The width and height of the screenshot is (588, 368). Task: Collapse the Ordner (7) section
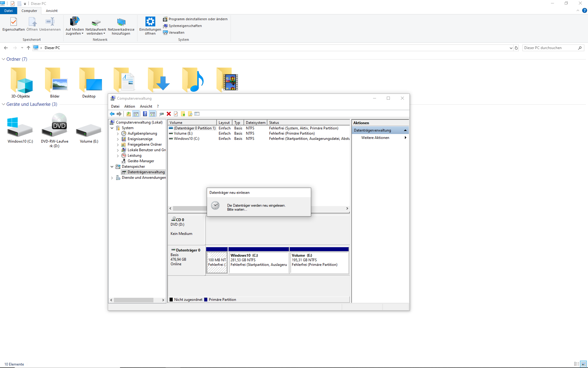(3, 59)
